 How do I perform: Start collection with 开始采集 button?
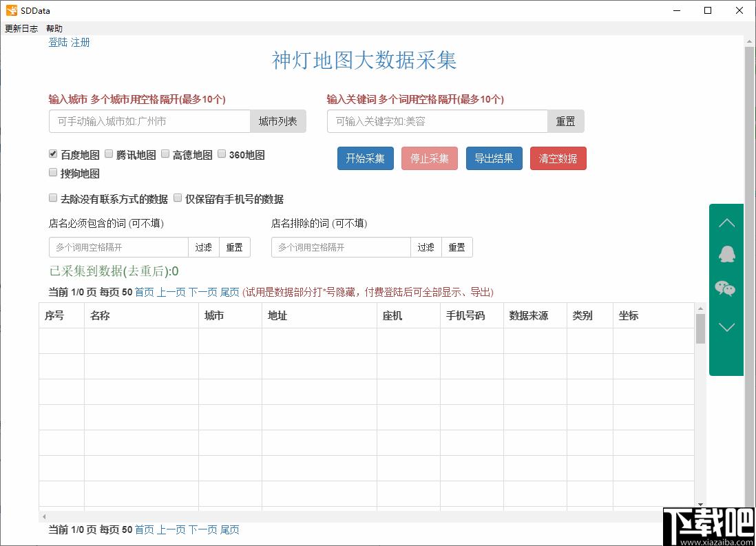coord(366,158)
